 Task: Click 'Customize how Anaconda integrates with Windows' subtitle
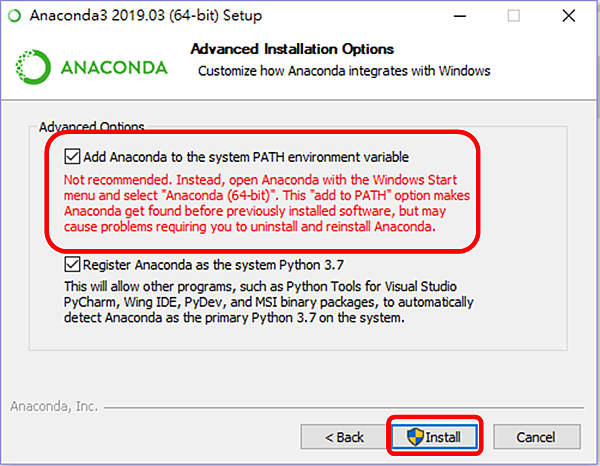(344, 71)
